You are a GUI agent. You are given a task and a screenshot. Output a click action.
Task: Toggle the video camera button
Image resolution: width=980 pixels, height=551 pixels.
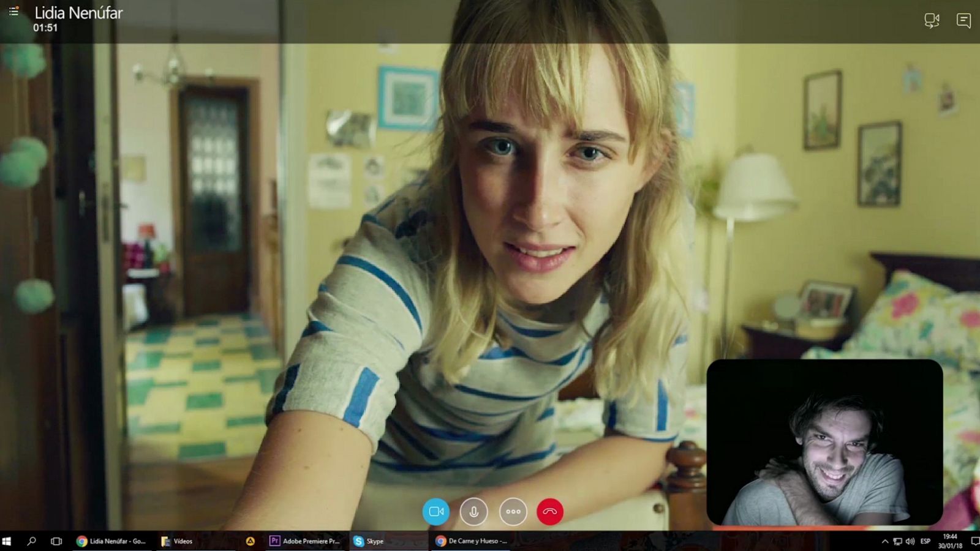tap(436, 511)
